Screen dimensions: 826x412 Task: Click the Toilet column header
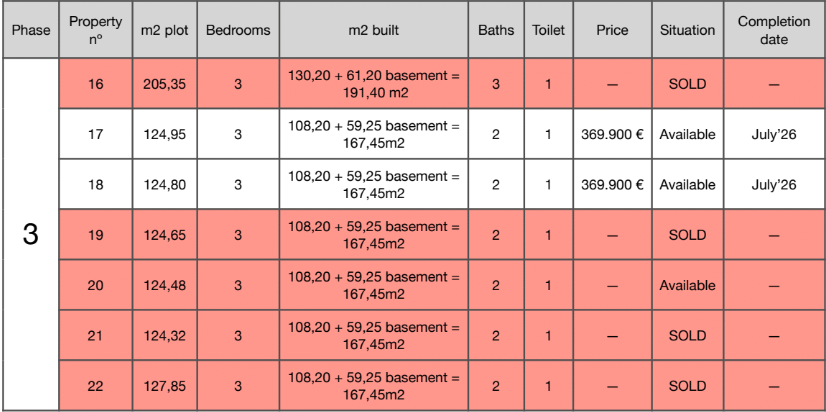pos(548,30)
